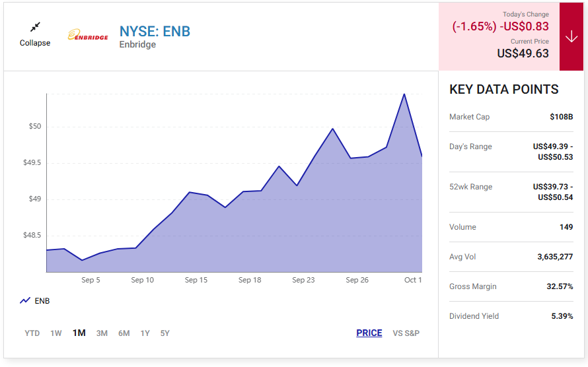Click the Current Price label

point(529,42)
